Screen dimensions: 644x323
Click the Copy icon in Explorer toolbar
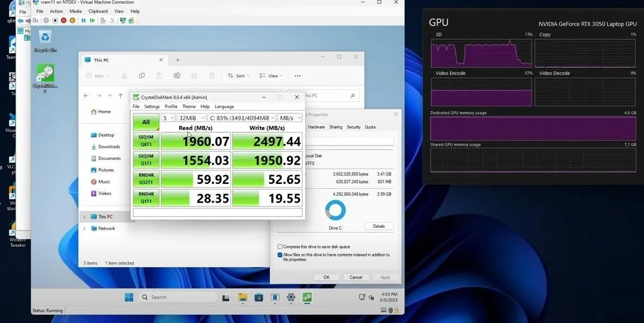pyautogui.click(x=142, y=76)
